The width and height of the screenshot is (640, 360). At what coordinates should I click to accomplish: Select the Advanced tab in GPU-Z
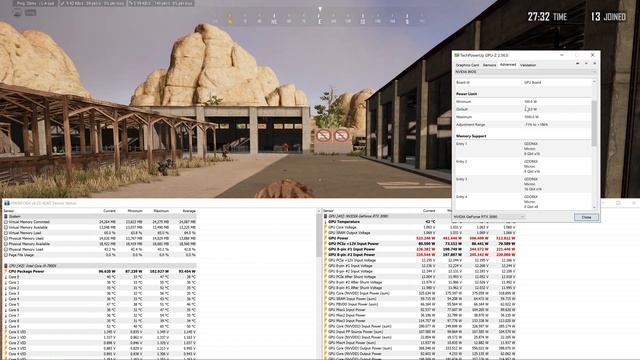point(508,64)
